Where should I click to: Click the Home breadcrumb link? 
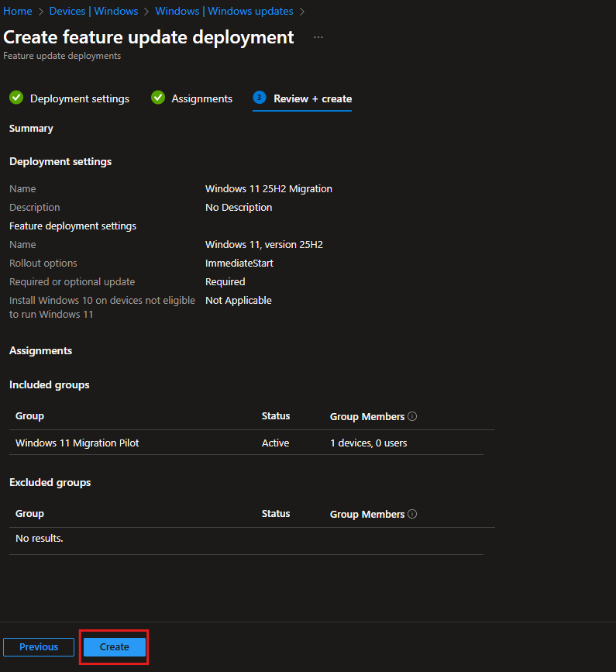click(18, 11)
